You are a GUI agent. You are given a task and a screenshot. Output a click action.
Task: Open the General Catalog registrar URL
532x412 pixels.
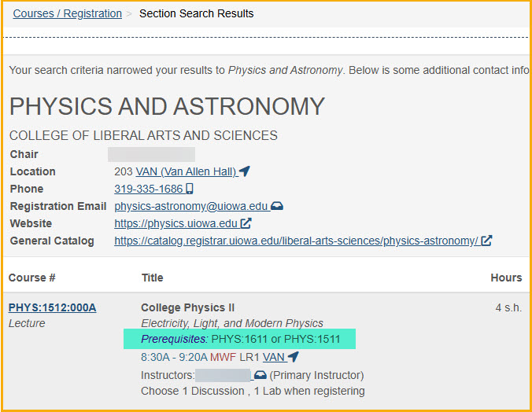(x=296, y=241)
